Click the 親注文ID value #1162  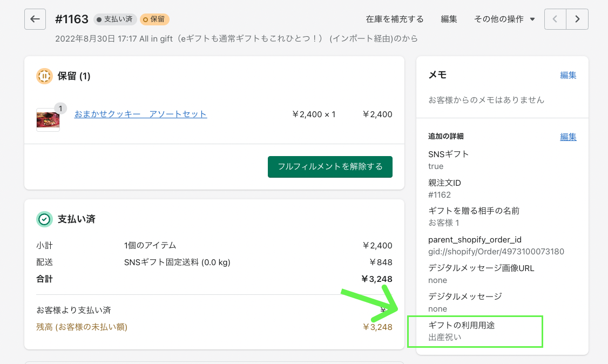(440, 195)
